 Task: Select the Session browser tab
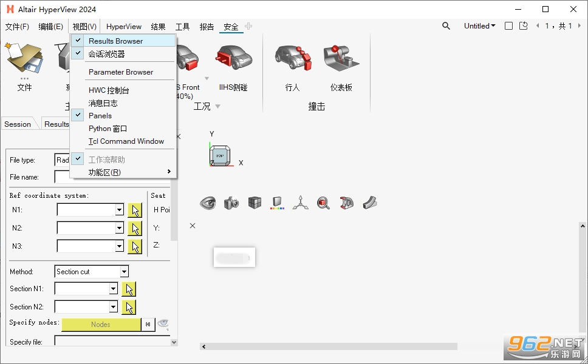point(18,124)
